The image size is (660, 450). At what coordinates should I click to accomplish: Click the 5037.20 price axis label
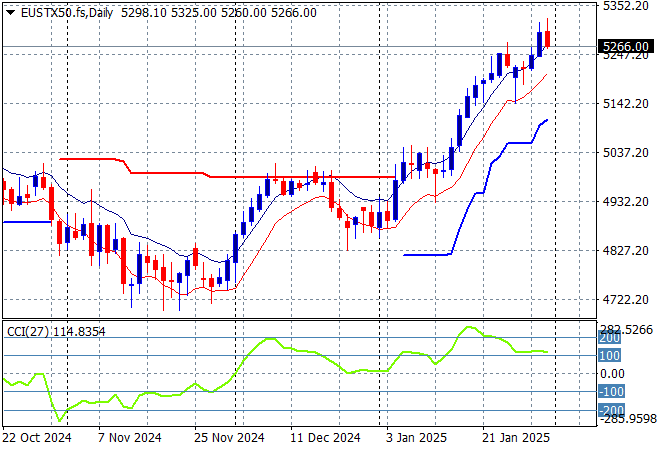[x=626, y=153]
